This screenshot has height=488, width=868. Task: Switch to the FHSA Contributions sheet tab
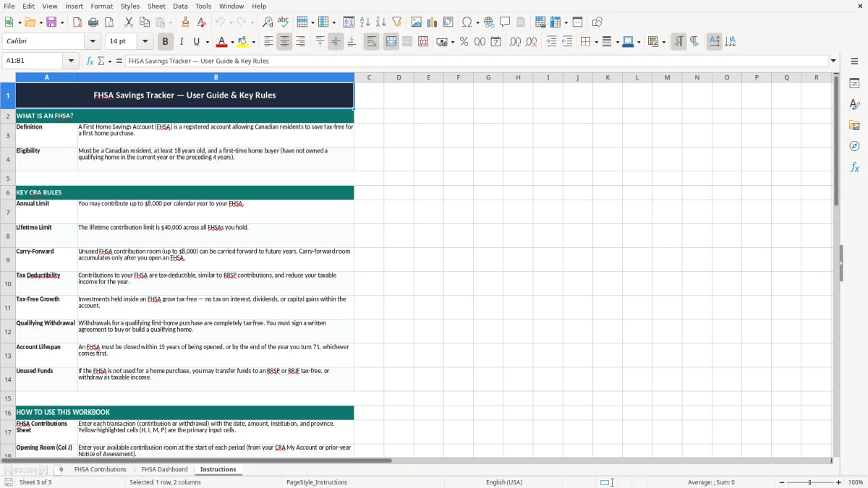(x=100, y=469)
